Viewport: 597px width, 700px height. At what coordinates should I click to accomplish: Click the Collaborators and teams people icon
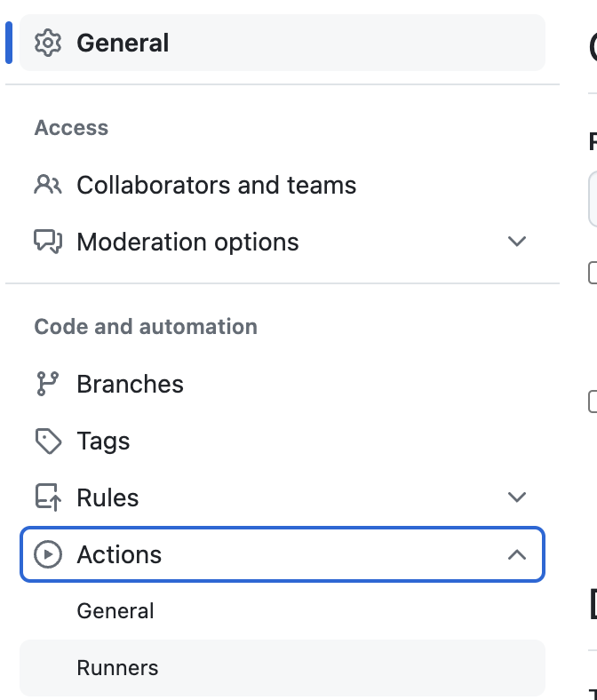[48, 185]
